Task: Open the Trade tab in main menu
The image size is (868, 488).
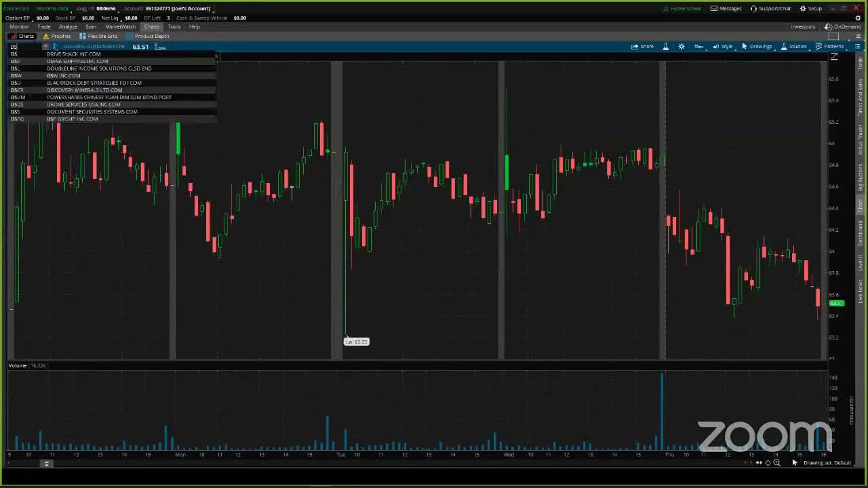Action: [44, 26]
